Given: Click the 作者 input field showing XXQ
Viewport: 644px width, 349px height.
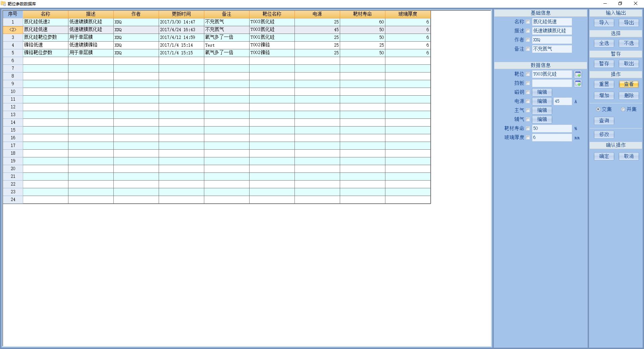Looking at the screenshot, I should pyautogui.click(x=552, y=40).
